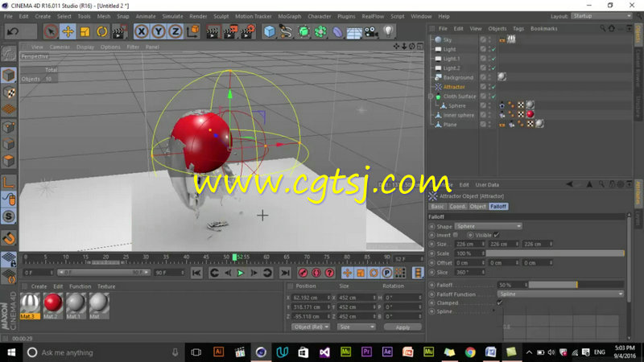This screenshot has width=644, height=362.
Task: Switch to the Falloff tab
Action: point(498,207)
